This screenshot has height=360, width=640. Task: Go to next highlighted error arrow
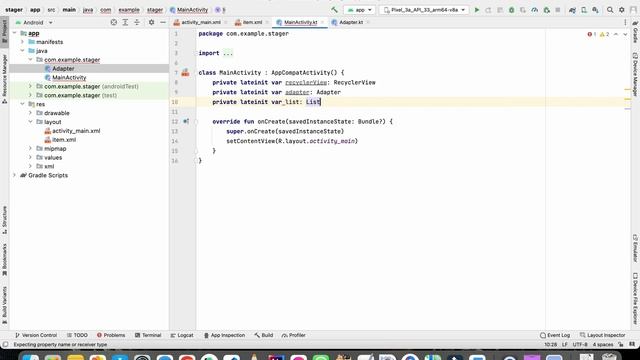tap(625, 34)
